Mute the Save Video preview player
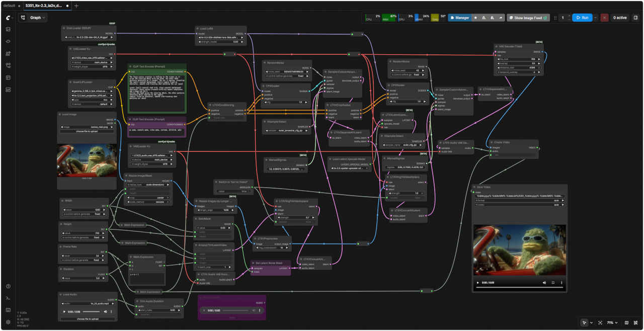Screen dimensions: 644x331 [544, 283]
